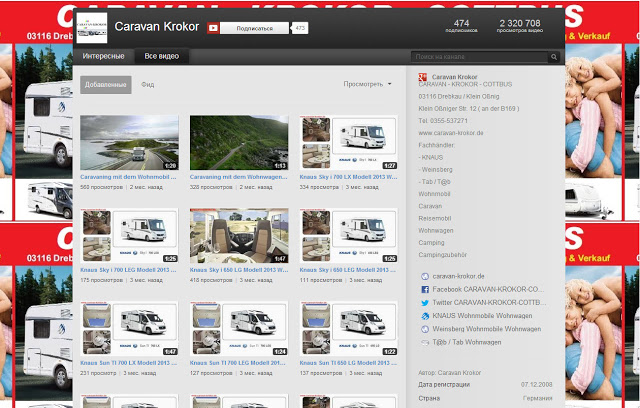Click the KNAUS swallow logo icon
This screenshot has height=408, width=640.
(425, 316)
